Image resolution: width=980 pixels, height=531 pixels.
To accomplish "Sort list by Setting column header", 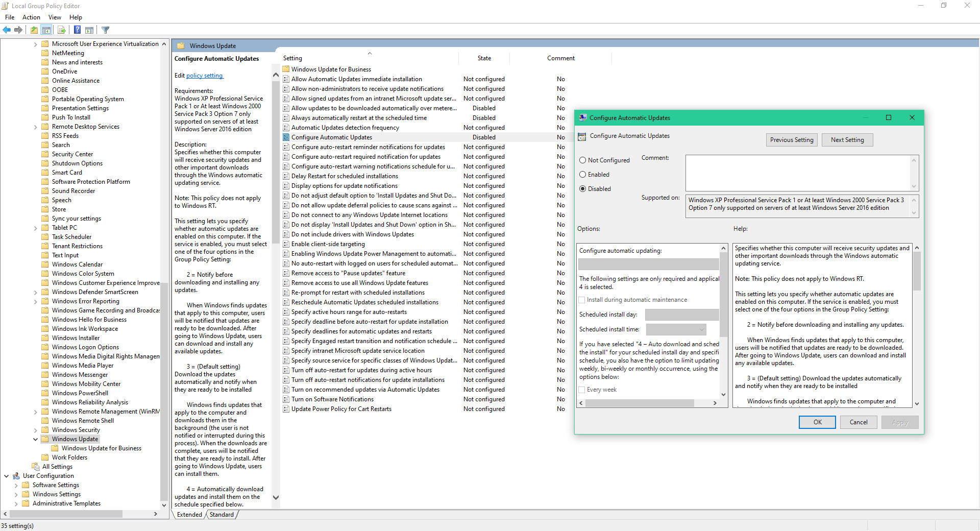I will [370, 58].
